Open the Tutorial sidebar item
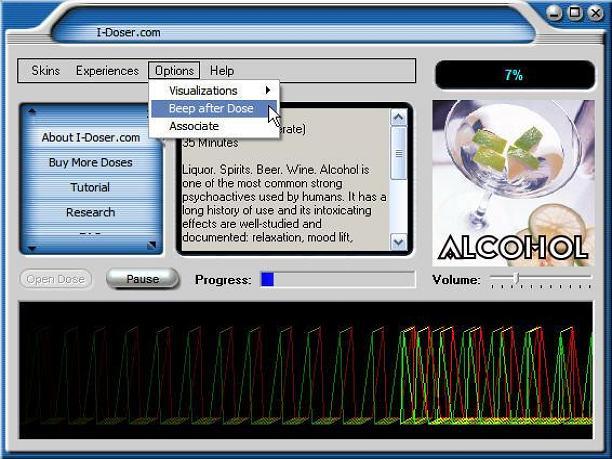 click(91, 188)
